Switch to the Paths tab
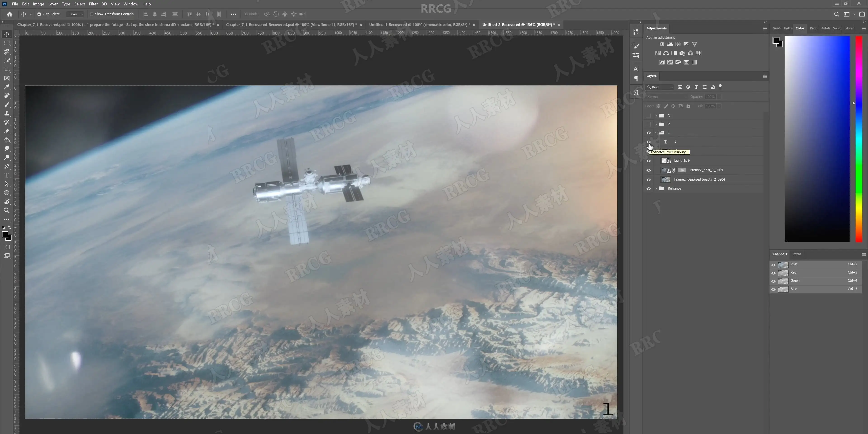Image resolution: width=868 pixels, height=434 pixels. point(797,254)
